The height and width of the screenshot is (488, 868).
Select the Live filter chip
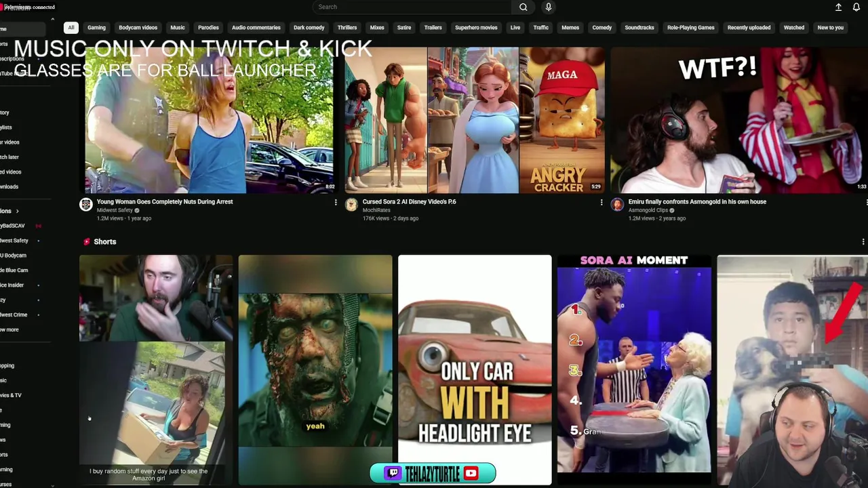[515, 28]
